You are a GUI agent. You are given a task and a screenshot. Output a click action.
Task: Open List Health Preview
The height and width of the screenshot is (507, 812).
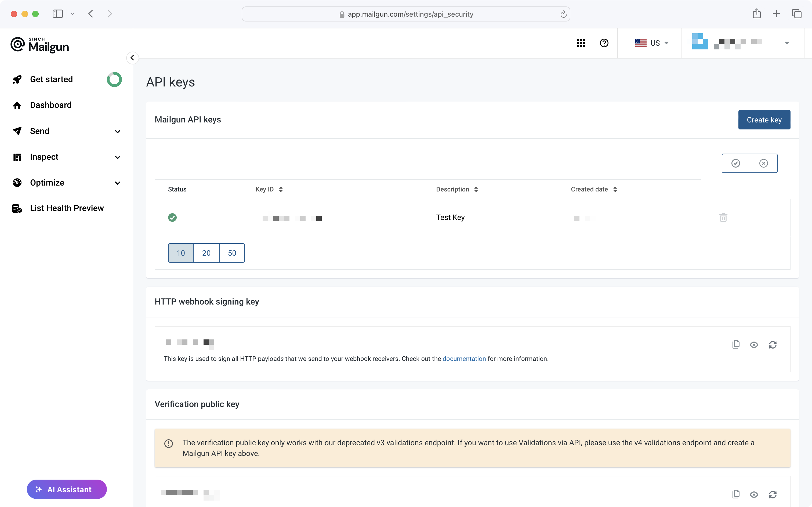[67, 208]
